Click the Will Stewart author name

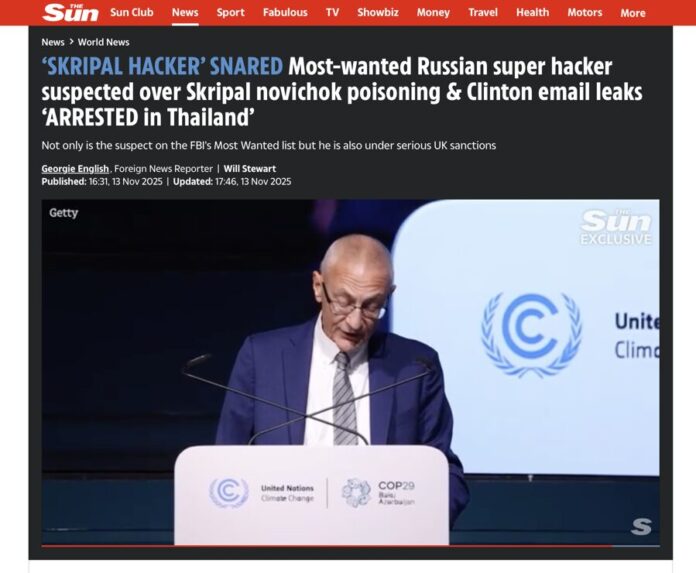pos(249,169)
